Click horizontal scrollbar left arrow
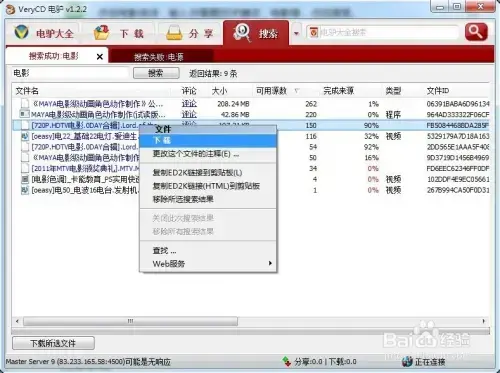The height and width of the screenshot is (373, 500). 17,321
